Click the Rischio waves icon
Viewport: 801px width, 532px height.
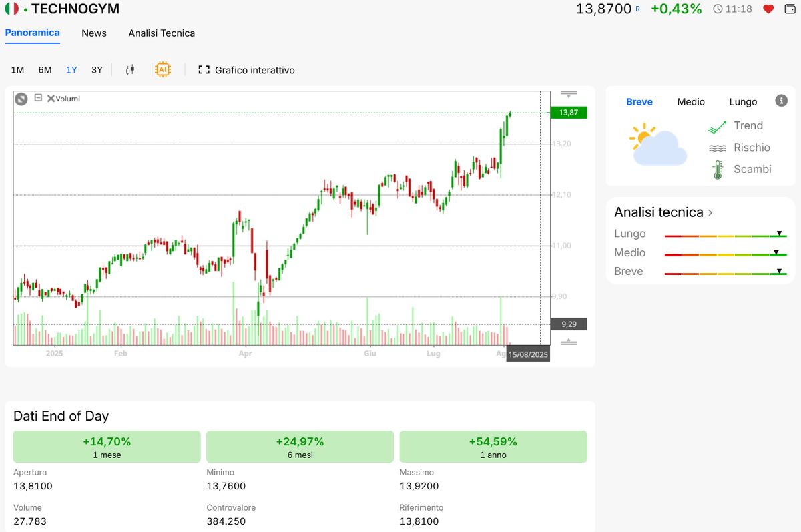pos(718,148)
